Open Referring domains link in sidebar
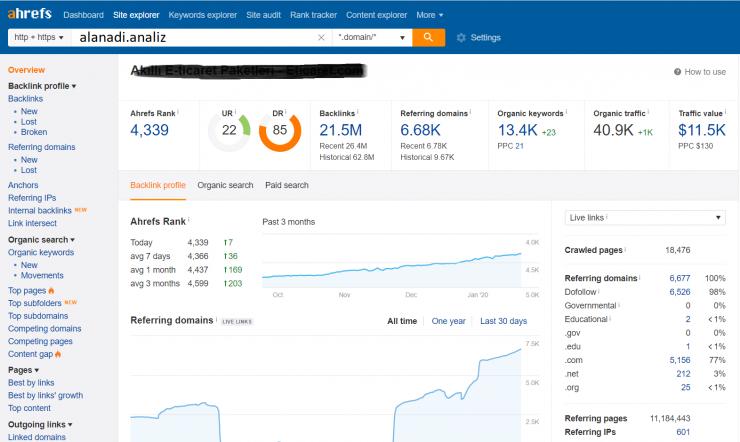 42,147
